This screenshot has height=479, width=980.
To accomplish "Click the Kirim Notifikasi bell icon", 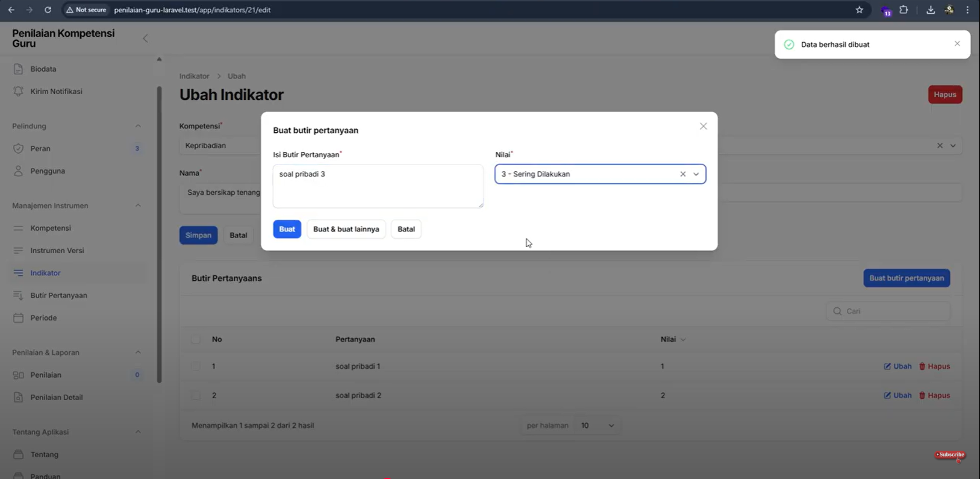I will coord(18,92).
